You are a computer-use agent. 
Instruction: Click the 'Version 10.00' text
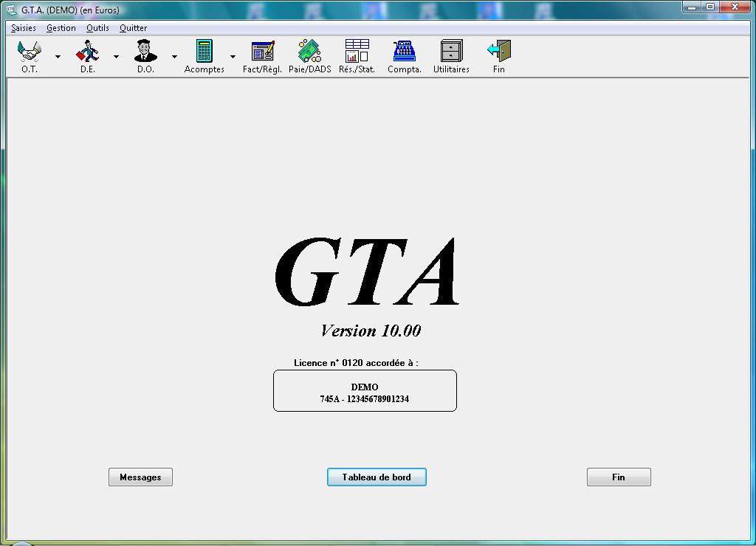(371, 331)
